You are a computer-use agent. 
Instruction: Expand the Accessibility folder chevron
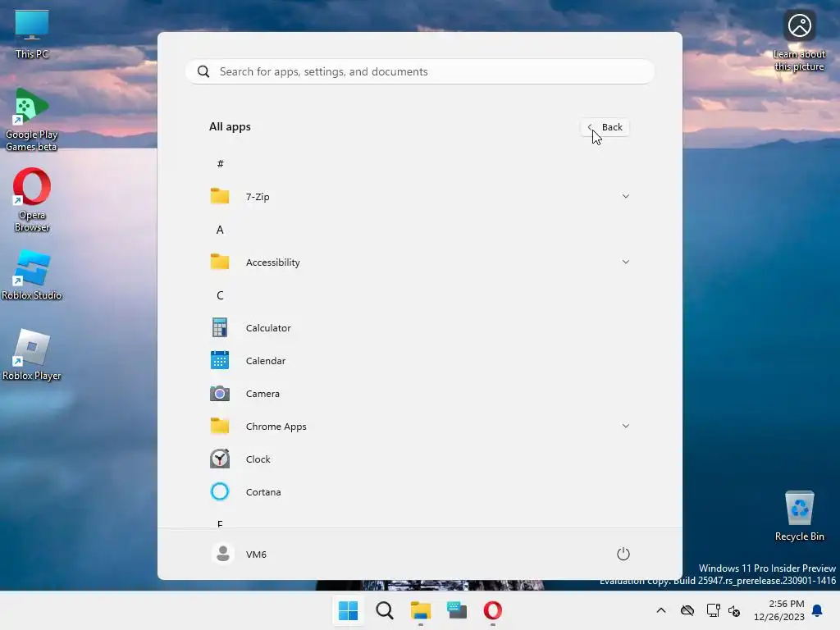[x=626, y=262]
